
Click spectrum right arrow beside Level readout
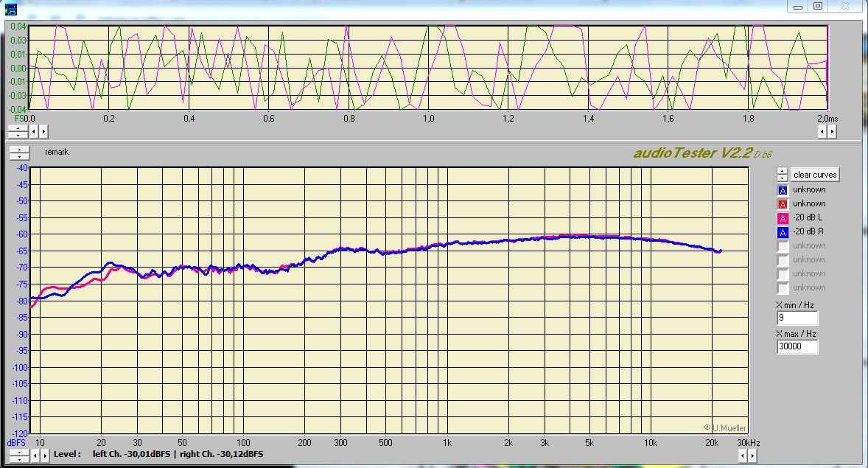tap(43, 455)
